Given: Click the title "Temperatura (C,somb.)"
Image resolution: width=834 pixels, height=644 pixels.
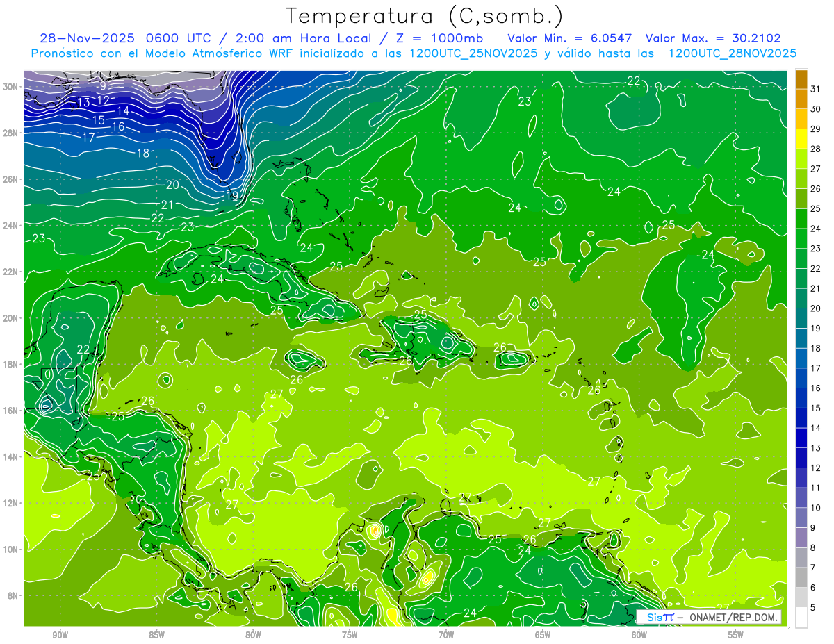Looking at the screenshot, I should point(425,16).
